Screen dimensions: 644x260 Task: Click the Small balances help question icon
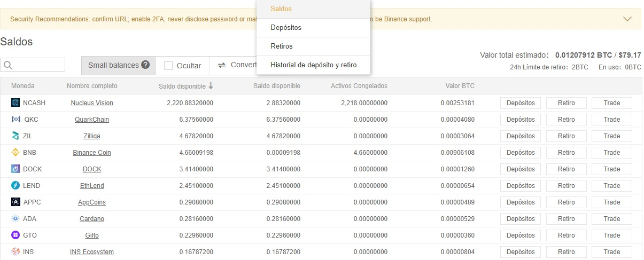(x=145, y=65)
